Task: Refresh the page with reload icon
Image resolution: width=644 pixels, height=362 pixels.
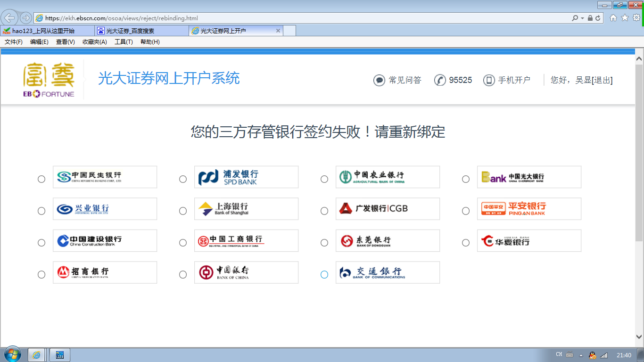Action: coord(598,18)
